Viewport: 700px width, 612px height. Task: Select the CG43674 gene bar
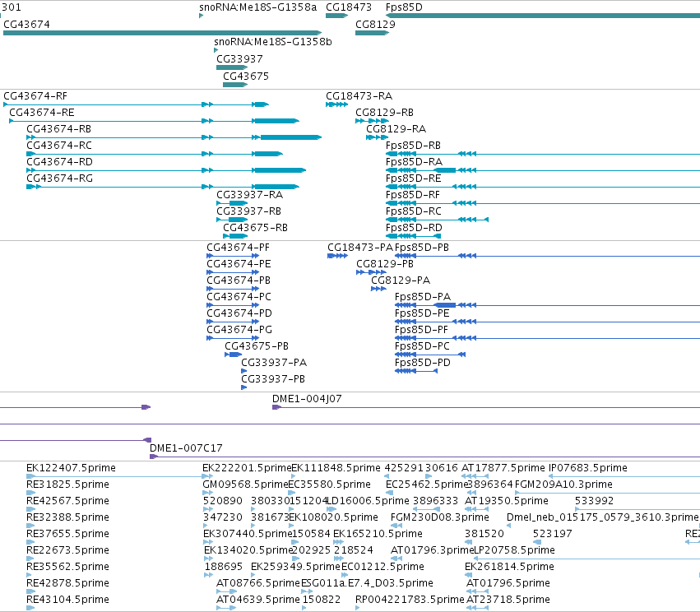pos(163,33)
